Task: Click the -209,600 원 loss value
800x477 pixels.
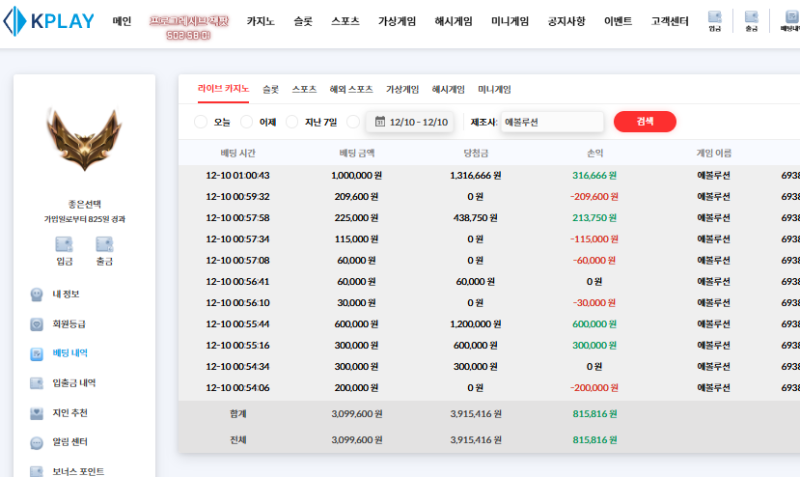Action: pyautogui.click(x=594, y=196)
